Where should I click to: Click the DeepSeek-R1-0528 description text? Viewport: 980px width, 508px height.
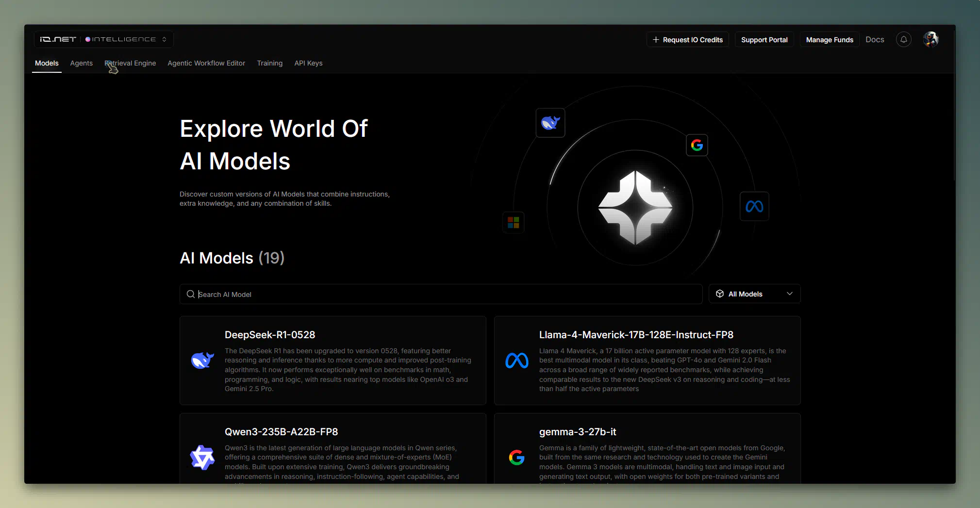point(348,370)
